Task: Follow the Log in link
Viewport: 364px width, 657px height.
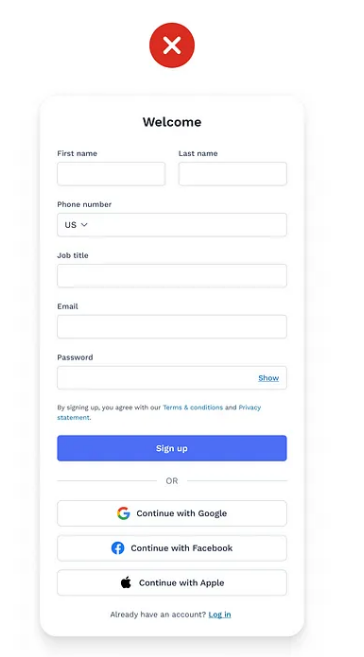Action: tap(220, 615)
